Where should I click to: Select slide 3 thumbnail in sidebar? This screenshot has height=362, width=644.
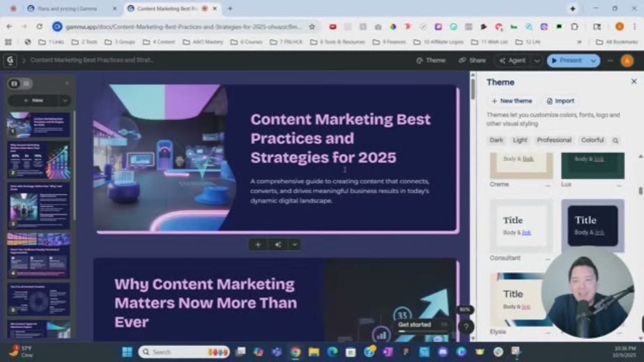[x=38, y=206]
